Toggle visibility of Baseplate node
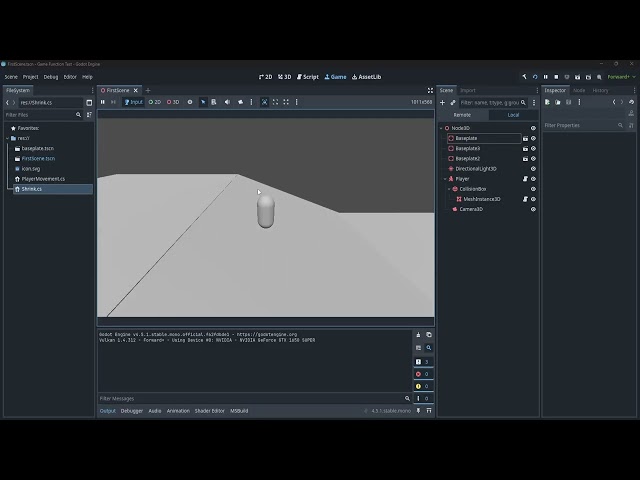This screenshot has height=480, width=640. coord(533,138)
